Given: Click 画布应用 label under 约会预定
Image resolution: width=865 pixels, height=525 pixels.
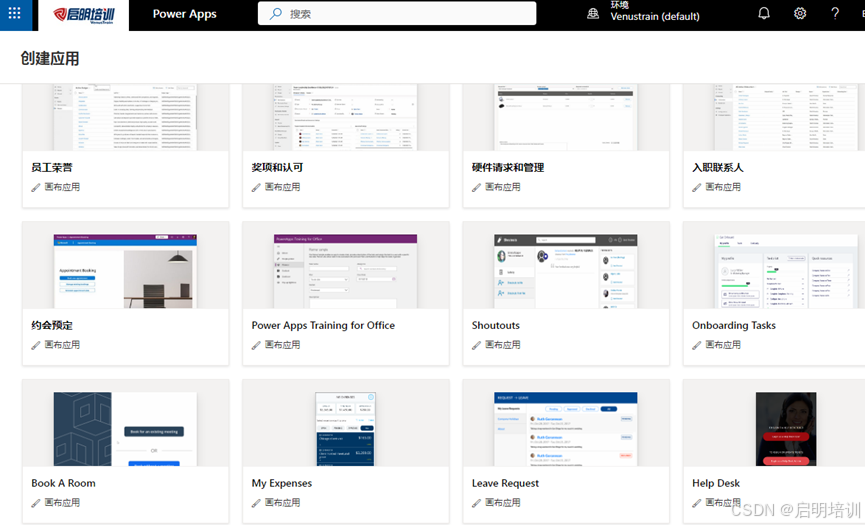Looking at the screenshot, I should click(62, 345).
